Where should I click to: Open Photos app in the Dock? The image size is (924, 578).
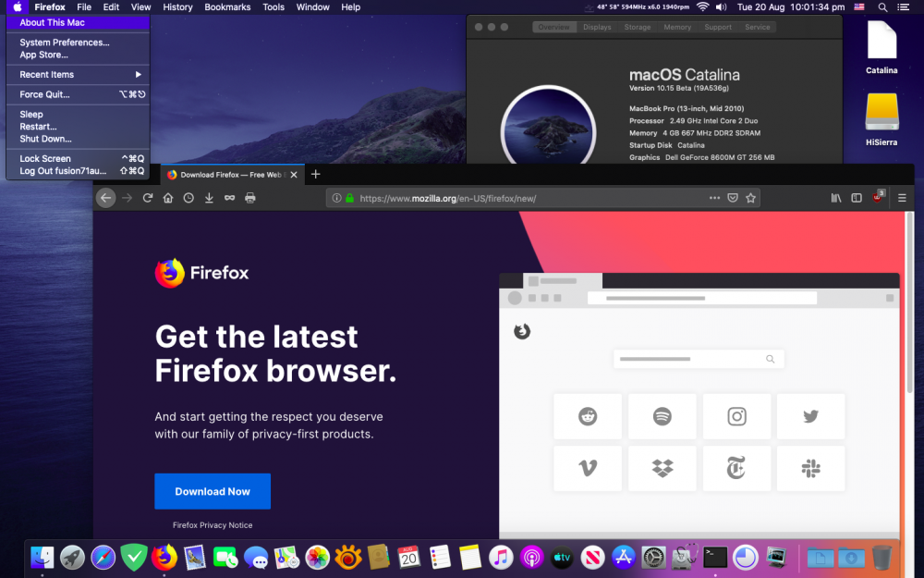(317, 558)
